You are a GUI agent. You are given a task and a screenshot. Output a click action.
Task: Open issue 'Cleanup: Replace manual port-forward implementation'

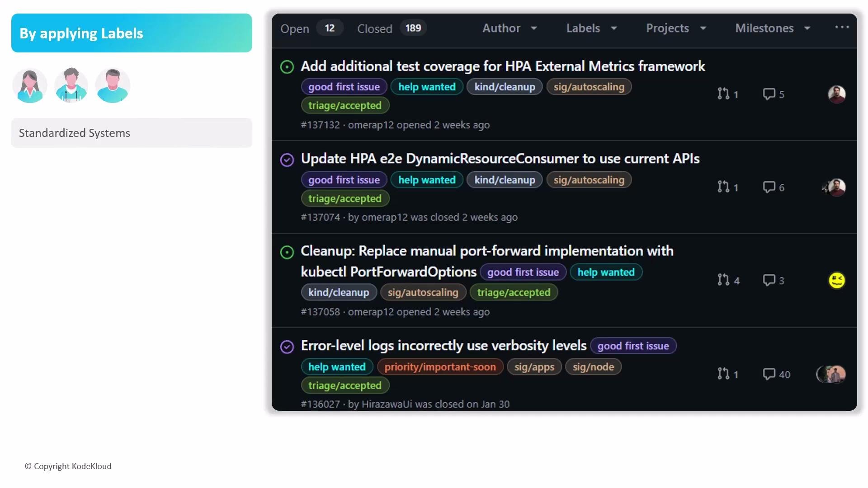pos(487,261)
